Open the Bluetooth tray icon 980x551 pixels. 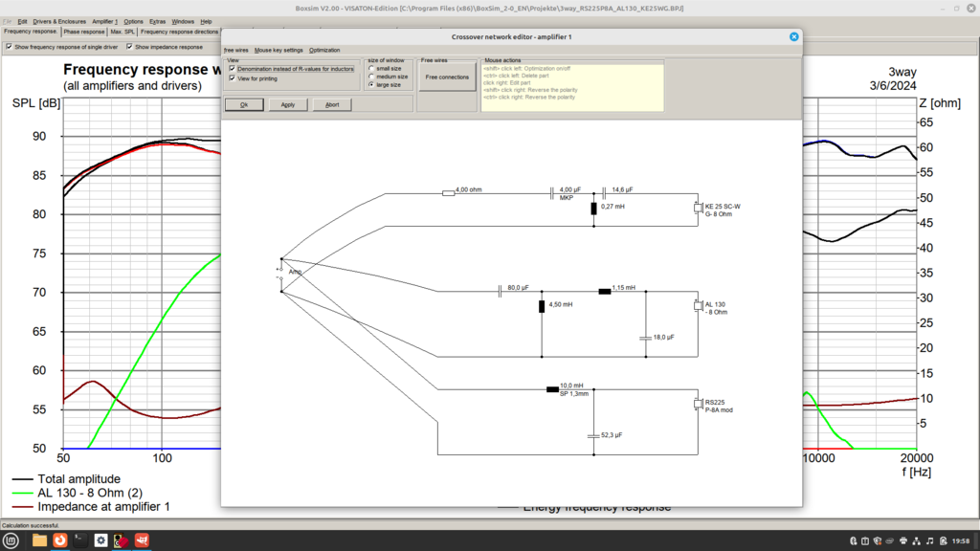click(x=853, y=541)
